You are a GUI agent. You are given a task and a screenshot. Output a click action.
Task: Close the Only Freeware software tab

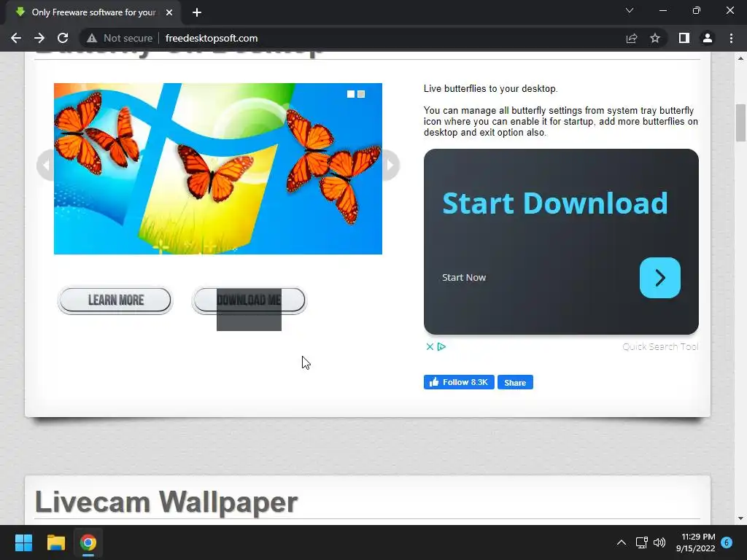pyautogui.click(x=169, y=12)
